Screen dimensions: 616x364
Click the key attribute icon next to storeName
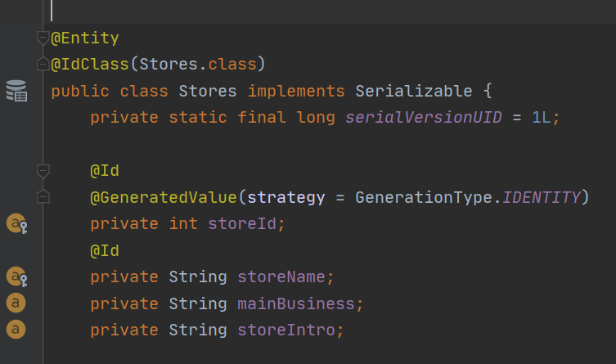(x=17, y=276)
